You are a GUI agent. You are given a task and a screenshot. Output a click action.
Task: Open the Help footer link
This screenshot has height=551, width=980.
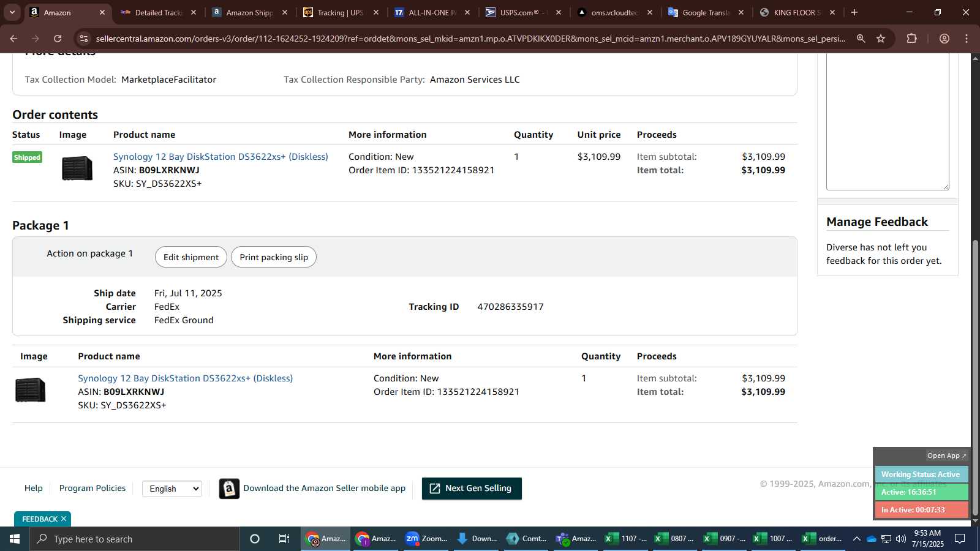[34, 488]
